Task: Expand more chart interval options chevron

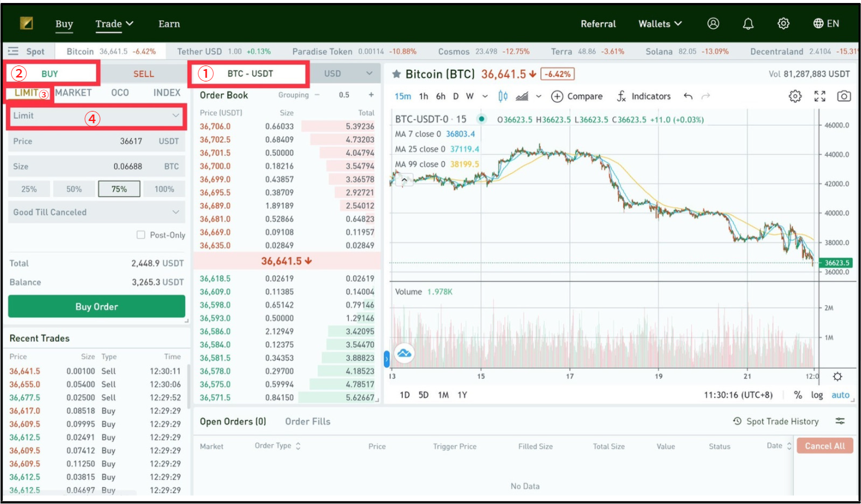Action: (x=485, y=96)
